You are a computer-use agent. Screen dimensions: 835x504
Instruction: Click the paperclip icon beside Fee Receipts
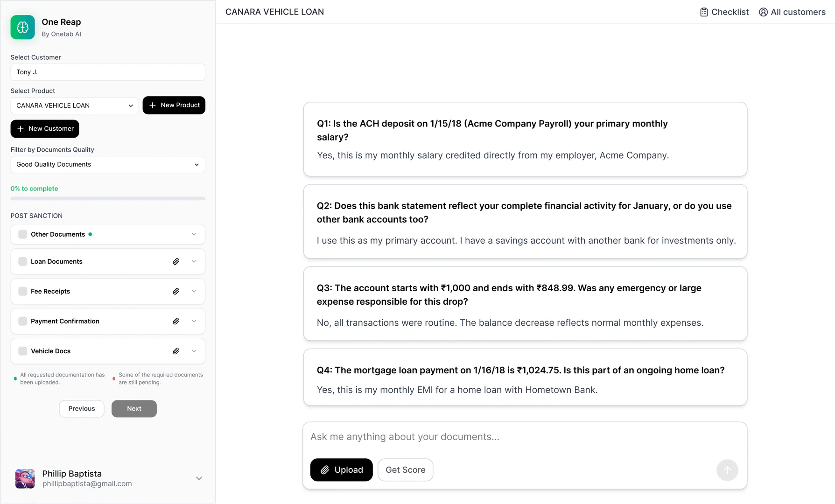(176, 291)
